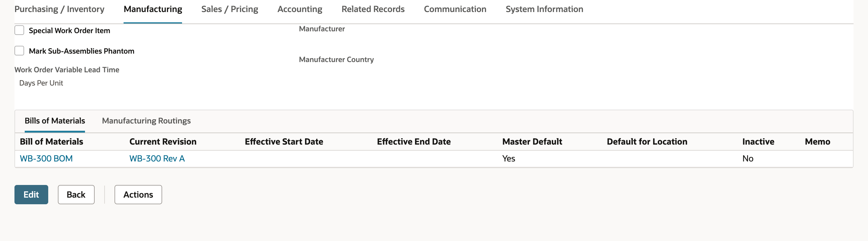
Task: Click the Memo column header
Action: 818,142
